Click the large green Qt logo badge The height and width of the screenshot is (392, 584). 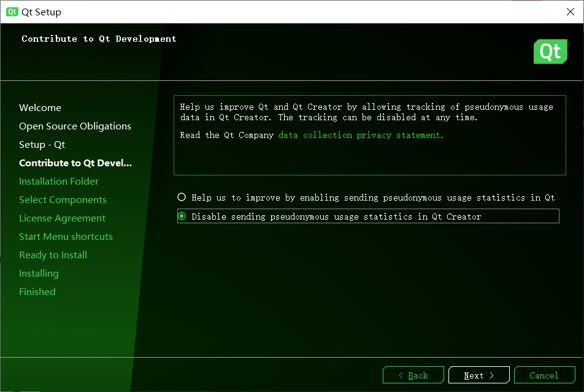pos(550,52)
